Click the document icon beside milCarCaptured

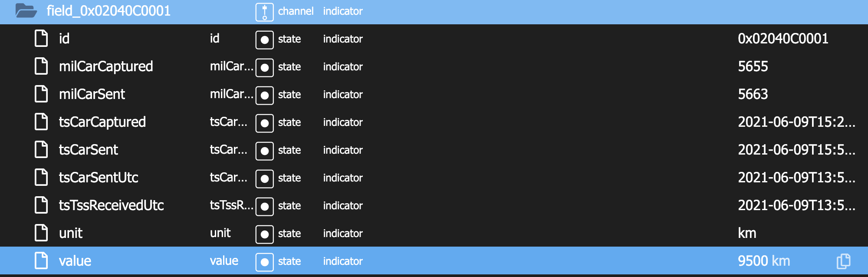tap(41, 66)
